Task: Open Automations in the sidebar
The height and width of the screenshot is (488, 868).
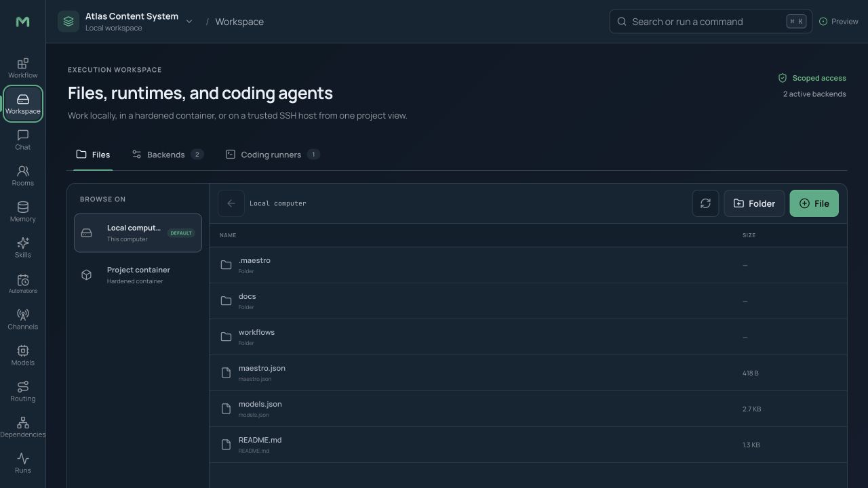Action: click(x=22, y=283)
